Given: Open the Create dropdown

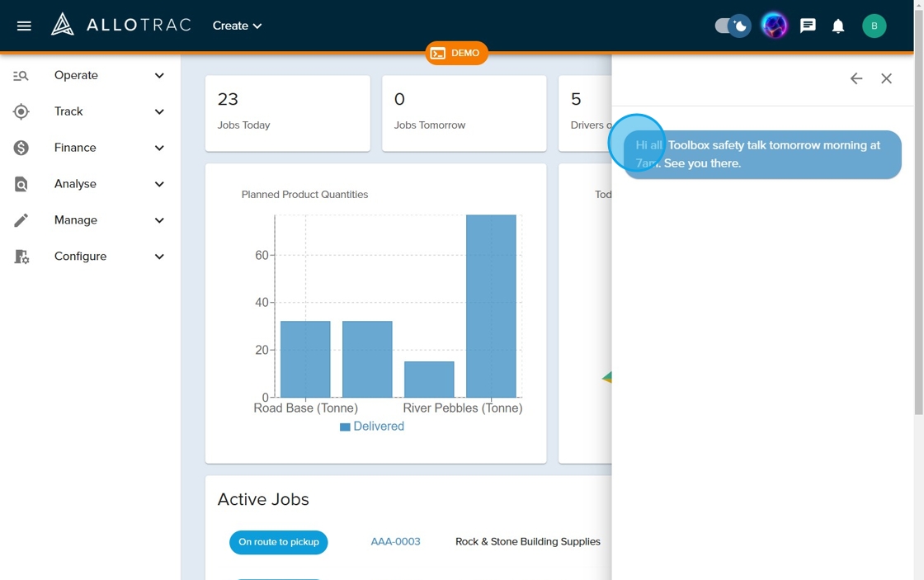Looking at the screenshot, I should (237, 26).
